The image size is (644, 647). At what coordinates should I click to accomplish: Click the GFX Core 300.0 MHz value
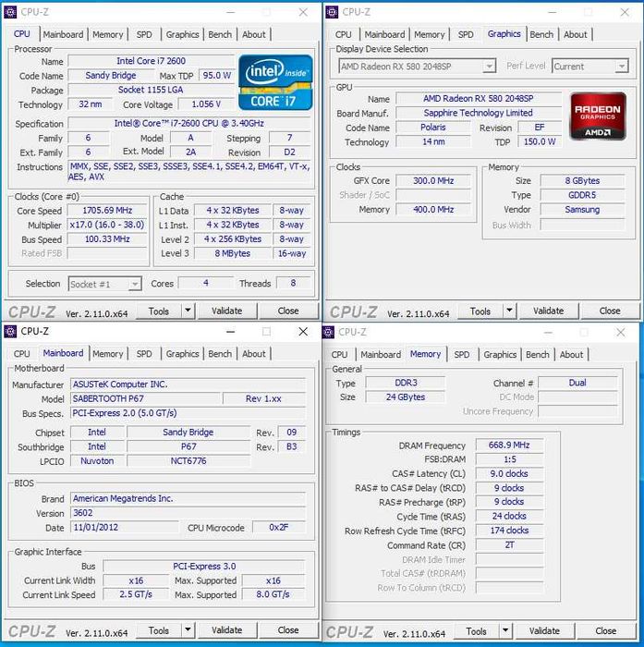tap(433, 181)
